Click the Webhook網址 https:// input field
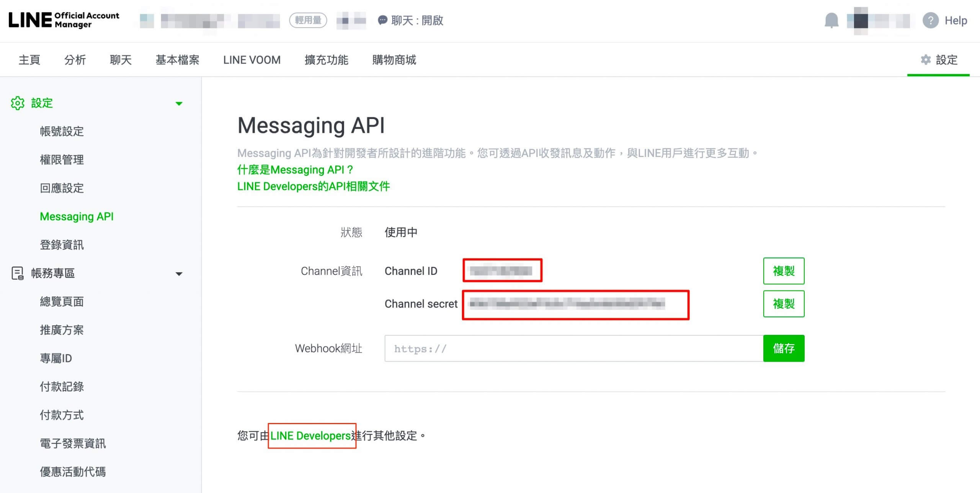The image size is (980, 493). click(574, 348)
